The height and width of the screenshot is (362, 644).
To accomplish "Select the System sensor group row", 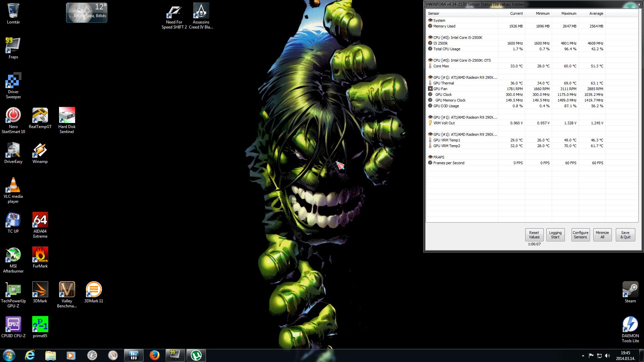I will 532,20.
